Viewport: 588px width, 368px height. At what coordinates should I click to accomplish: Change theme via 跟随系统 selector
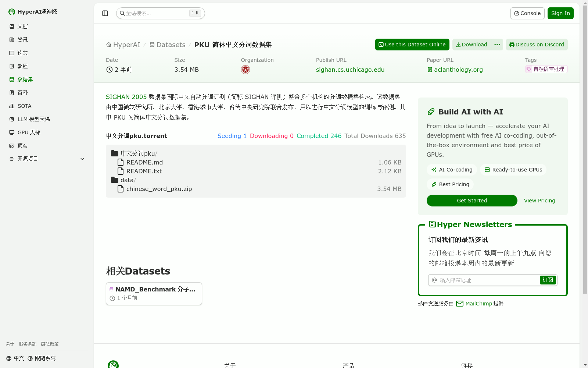click(42, 358)
